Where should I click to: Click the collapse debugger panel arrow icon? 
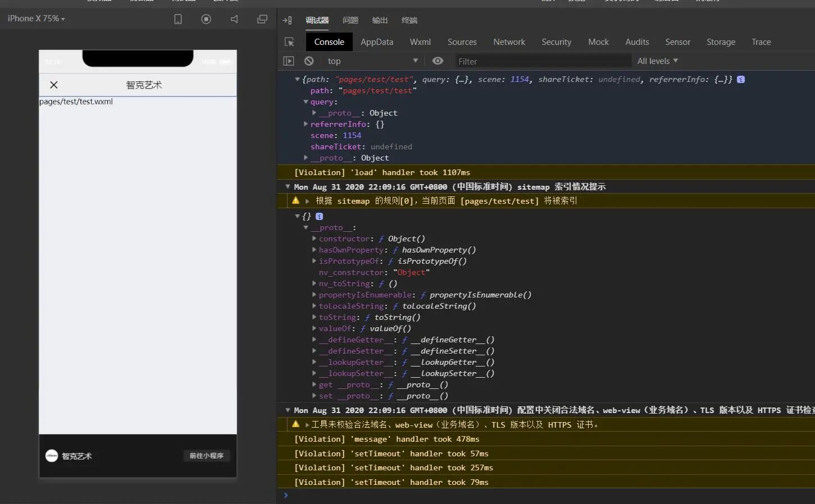pyautogui.click(x=287, y=20)
